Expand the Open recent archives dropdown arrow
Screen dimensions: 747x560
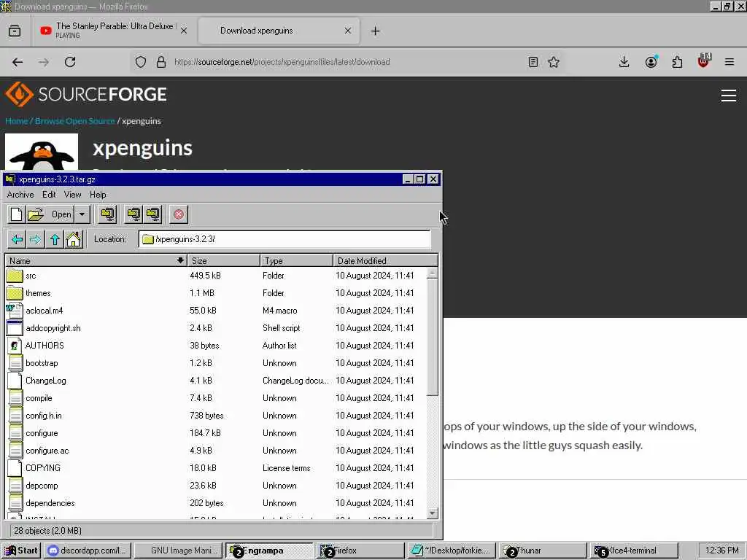click(82, 214)
